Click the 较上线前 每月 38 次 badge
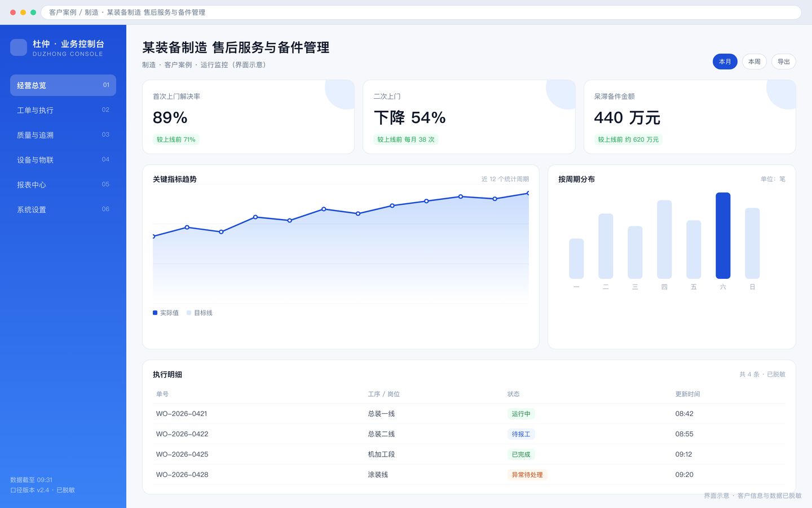This screenshot has width=812, height=508. (x=406, y=139)
